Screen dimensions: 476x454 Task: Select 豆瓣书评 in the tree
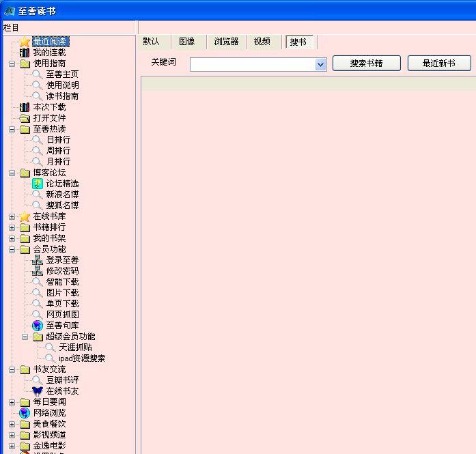[x=62, y=380]
